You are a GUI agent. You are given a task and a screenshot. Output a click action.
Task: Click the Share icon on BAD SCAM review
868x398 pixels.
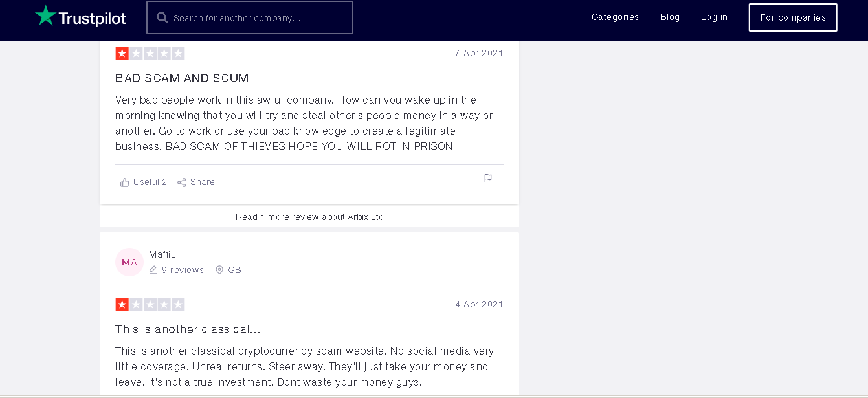pyautogui.click(x=182, y=182)
